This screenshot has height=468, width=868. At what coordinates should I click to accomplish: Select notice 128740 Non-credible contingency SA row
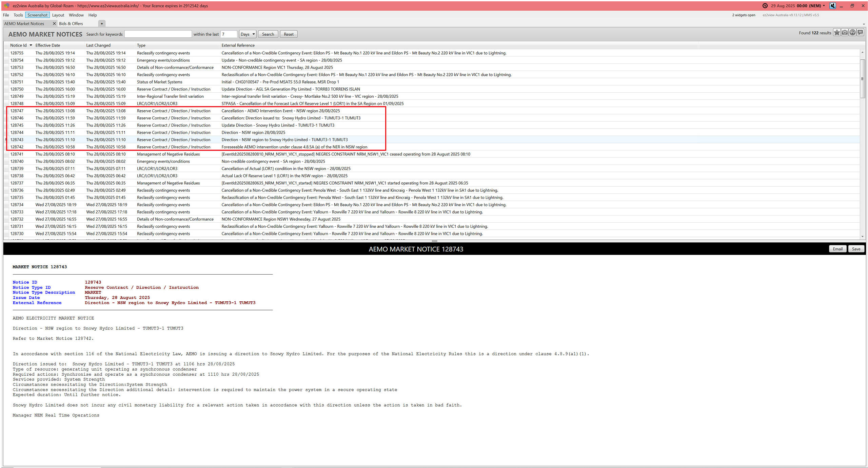point(432,161)
